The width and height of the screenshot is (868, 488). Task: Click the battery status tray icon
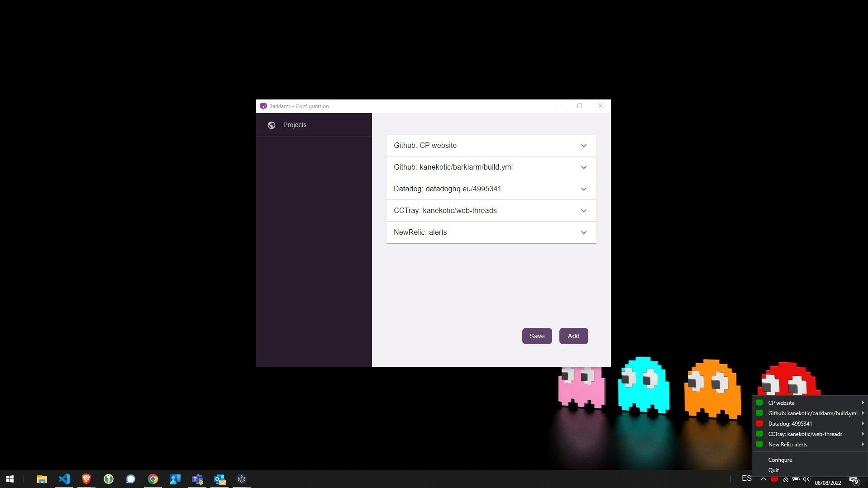click(x=796, y=479)
